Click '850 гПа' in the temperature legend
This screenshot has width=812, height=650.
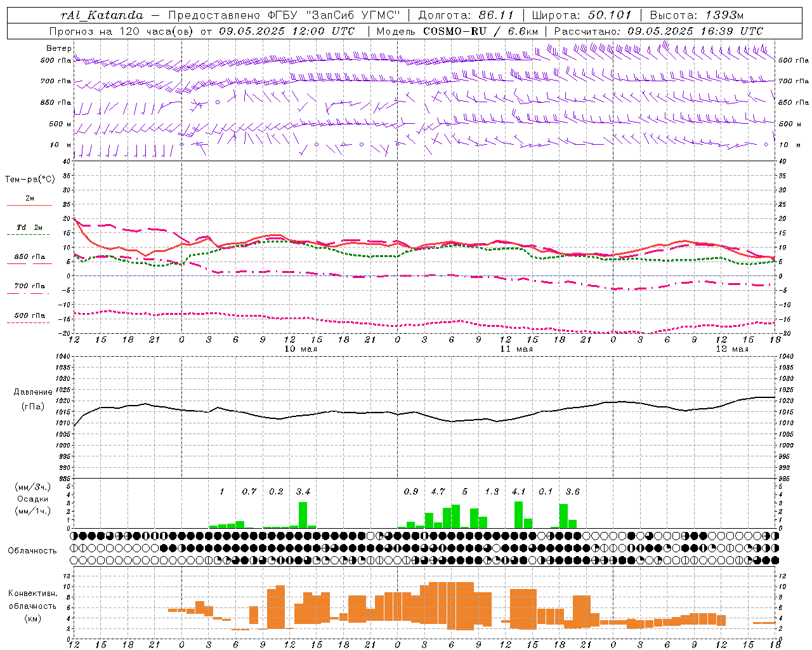pyautogui.click(x=30, y=257)
